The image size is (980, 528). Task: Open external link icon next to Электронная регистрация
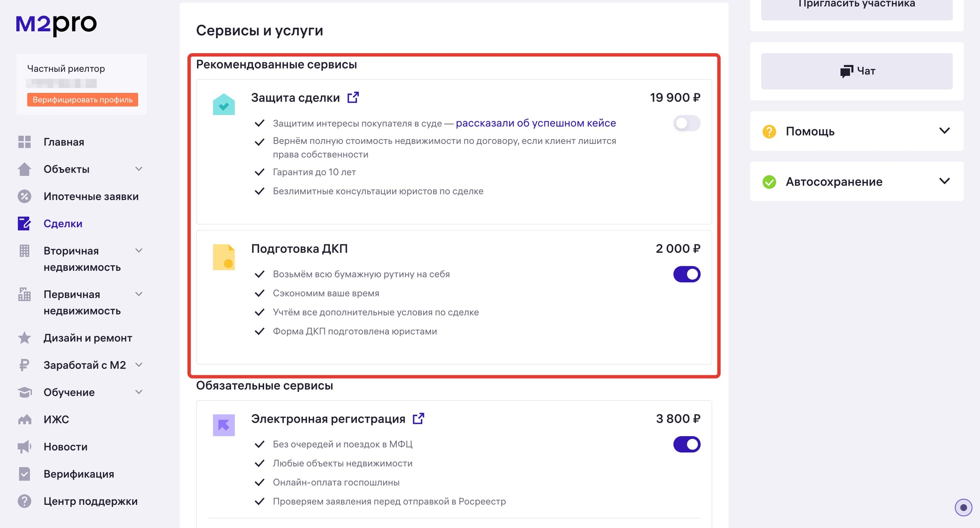(419, 418)
